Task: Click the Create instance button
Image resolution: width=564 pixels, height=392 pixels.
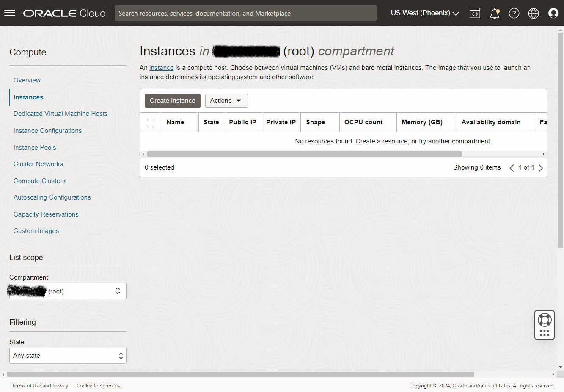Action: [x=172, y=101]
